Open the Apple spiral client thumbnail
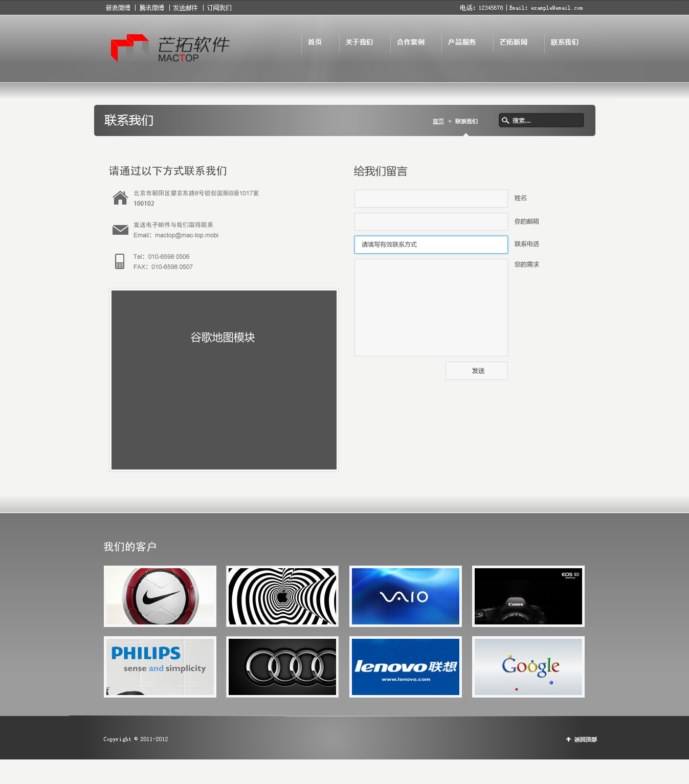Screen dimensions: 689x784 click(282, 596)
